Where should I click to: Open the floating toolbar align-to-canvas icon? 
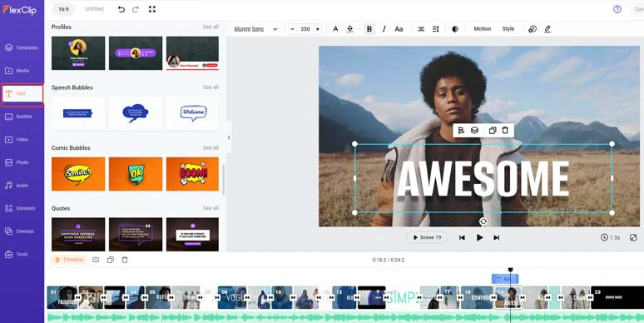click(x=461, y=130)
